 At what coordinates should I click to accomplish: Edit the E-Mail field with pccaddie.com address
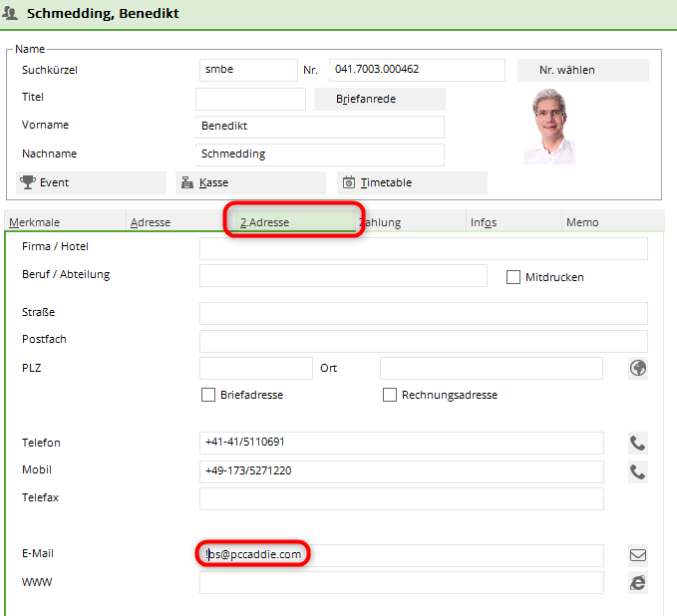click(x=402, y=555)
